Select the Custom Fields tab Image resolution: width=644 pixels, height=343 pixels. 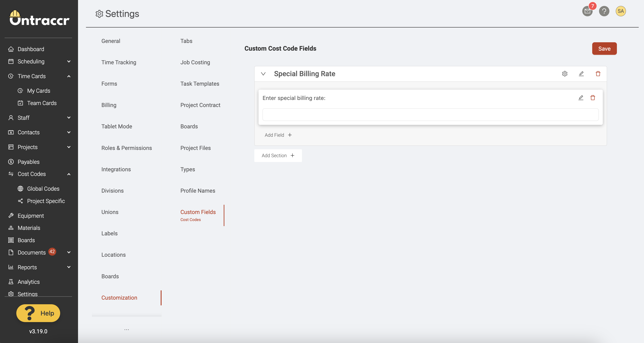pos(198,212)
